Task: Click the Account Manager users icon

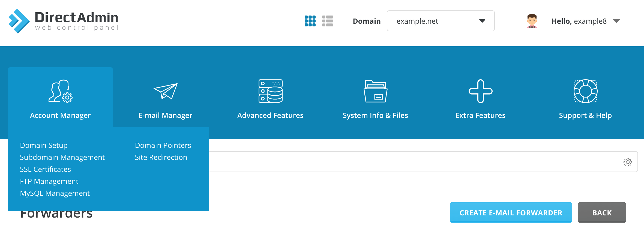Action: click(x=60, y=91)
